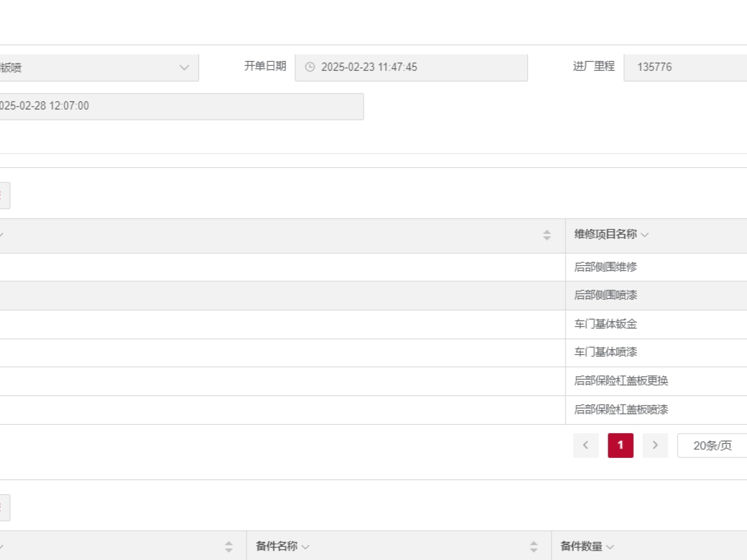Go to previous page with left arrow
This screenshot has height=560, width=747.
[586, 446]
